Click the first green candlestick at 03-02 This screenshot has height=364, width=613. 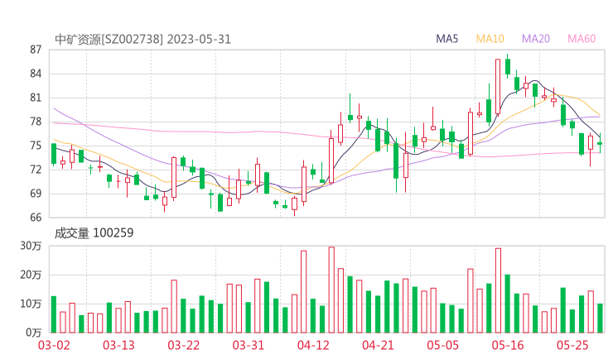54,154
